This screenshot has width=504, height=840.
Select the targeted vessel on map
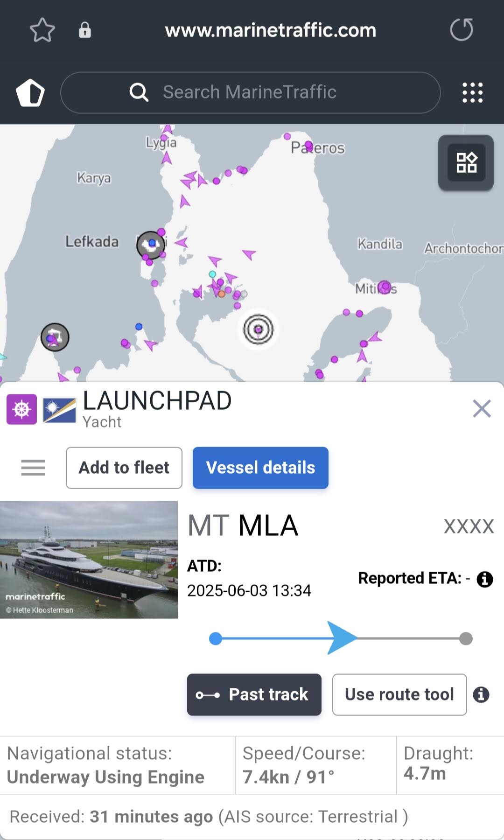tap(258, 329)
